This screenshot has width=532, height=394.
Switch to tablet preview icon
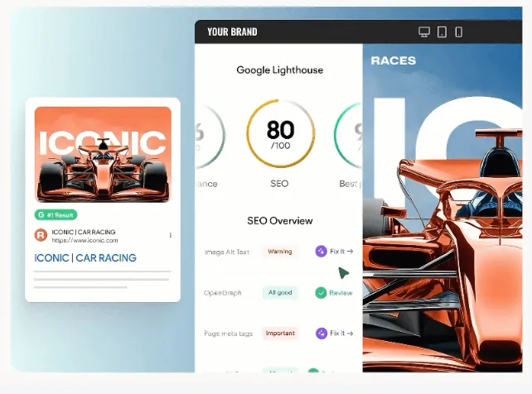pyautogui.click(x=442, y=31)
